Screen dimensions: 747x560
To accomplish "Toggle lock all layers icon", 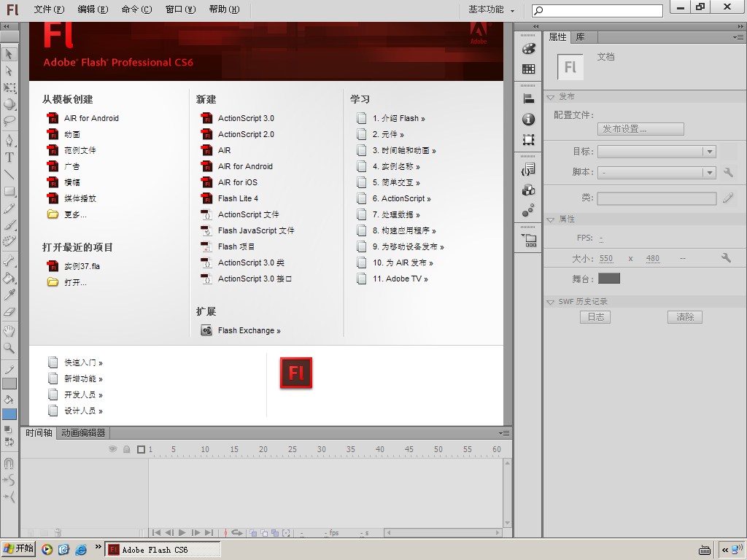I will coord(127,449).
